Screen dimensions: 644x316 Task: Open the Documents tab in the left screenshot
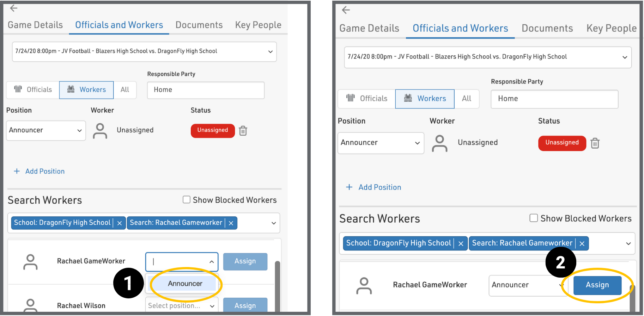coord(199,25)
